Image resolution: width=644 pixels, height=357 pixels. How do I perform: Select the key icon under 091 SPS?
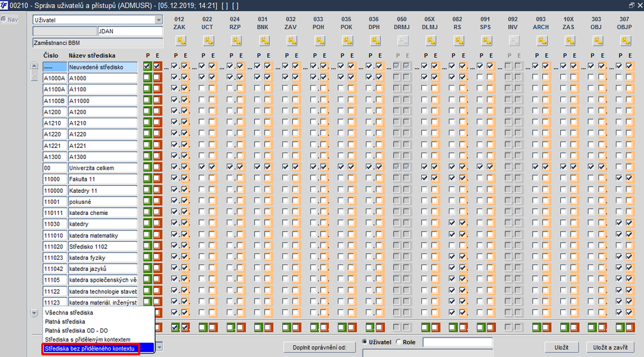click(x=487, y=41)
